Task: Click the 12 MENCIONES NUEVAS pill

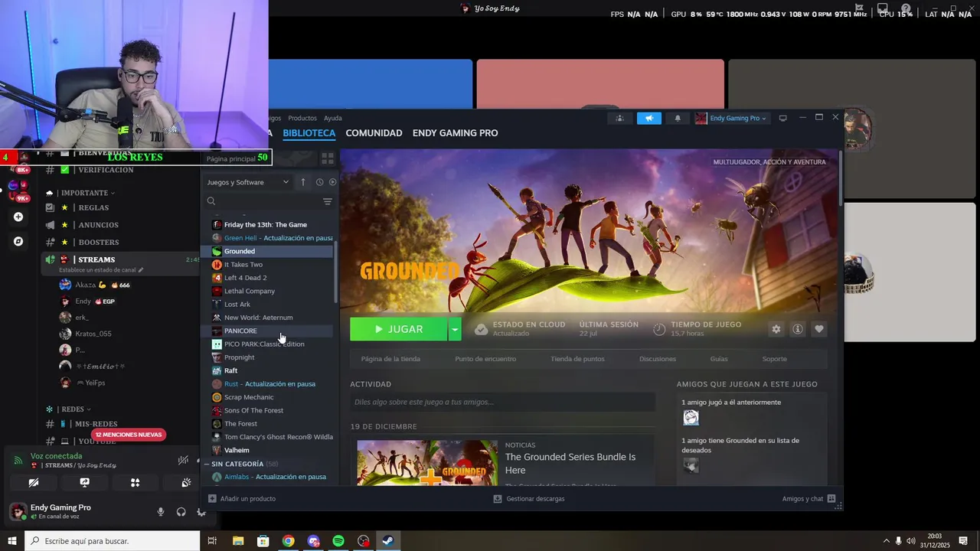Action: [129, 435]
